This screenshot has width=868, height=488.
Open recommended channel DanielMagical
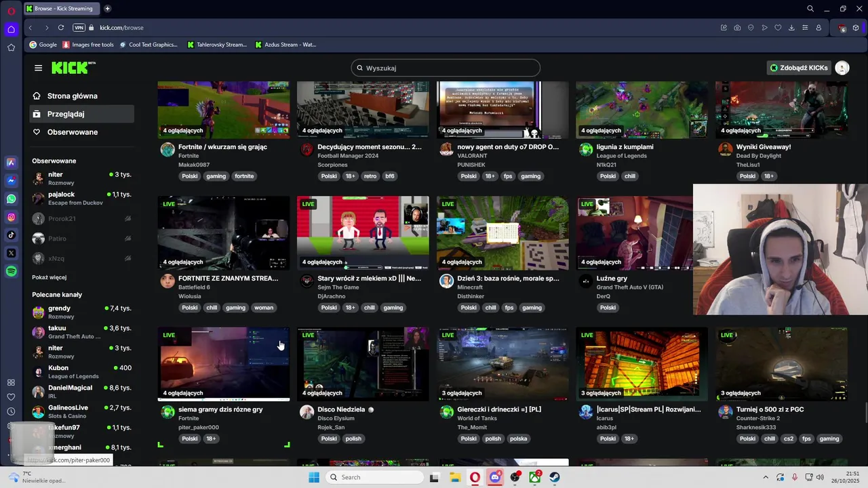click(82, 391)
